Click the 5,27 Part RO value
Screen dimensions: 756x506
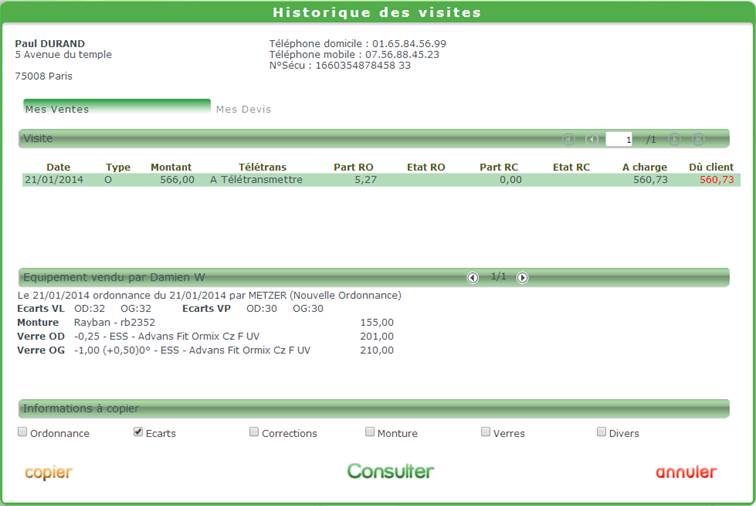pyautogui.click(x=365, y=180)
